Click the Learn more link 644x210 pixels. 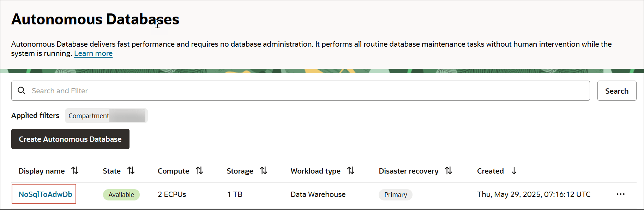(x=93, y=53)
